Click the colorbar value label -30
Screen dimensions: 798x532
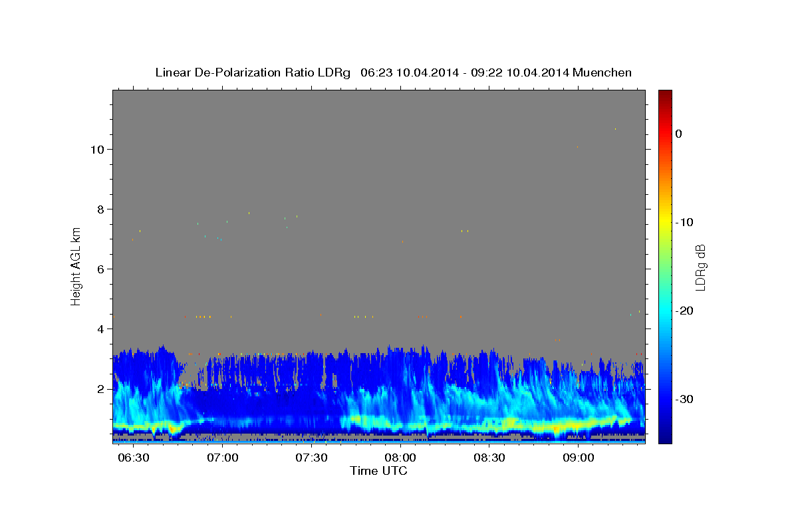pos(684,399)
